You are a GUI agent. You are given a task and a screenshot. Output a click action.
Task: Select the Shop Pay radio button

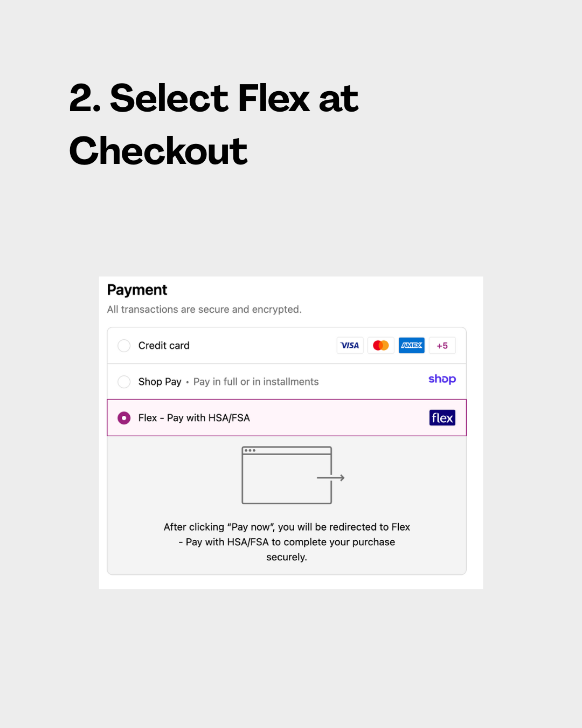click(x=124, y=382)
